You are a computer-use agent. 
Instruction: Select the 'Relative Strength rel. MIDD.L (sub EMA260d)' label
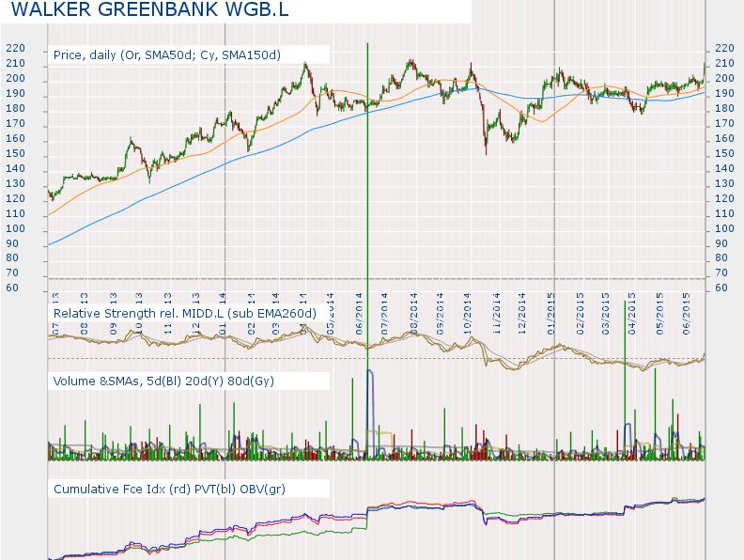[184, 313]
